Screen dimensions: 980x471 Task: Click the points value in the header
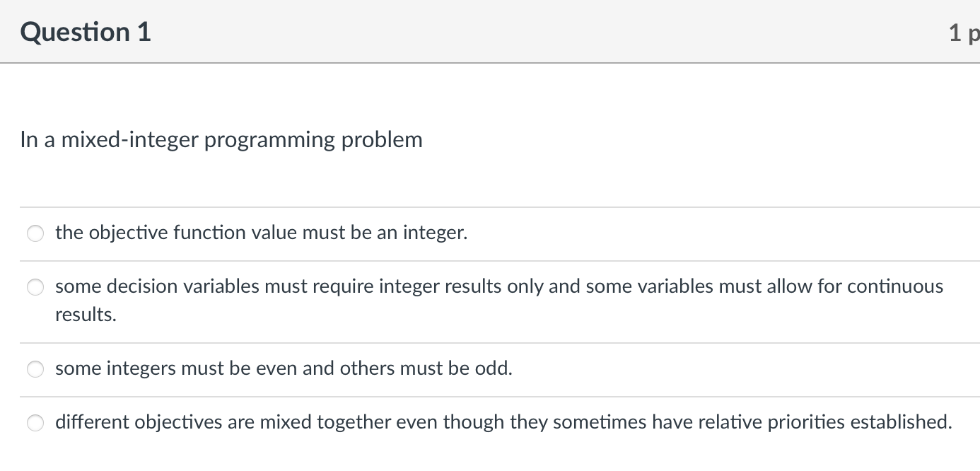964,32
